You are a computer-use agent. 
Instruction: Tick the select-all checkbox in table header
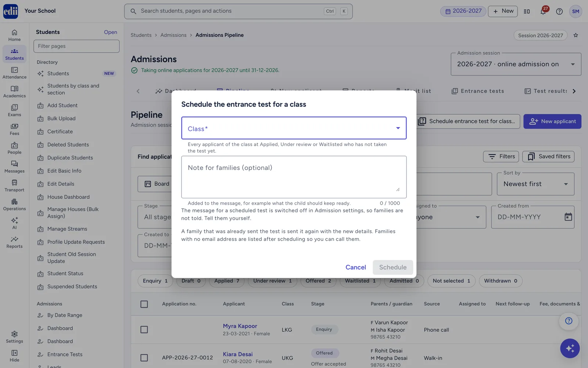[x=144, y=304]
